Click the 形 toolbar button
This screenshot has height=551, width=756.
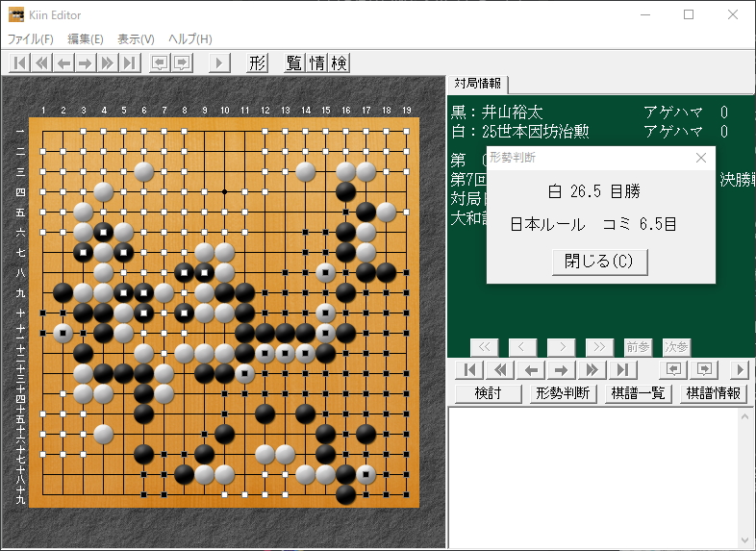point(257,63)
